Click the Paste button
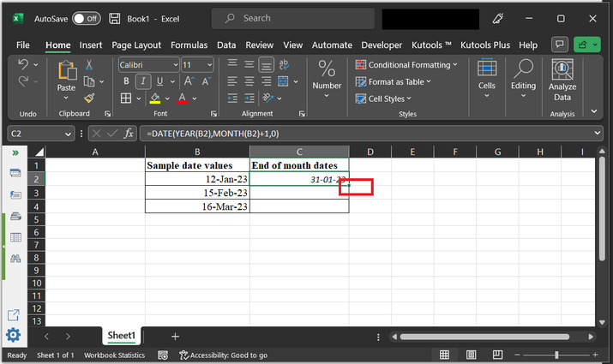 (x=66, y=79)
